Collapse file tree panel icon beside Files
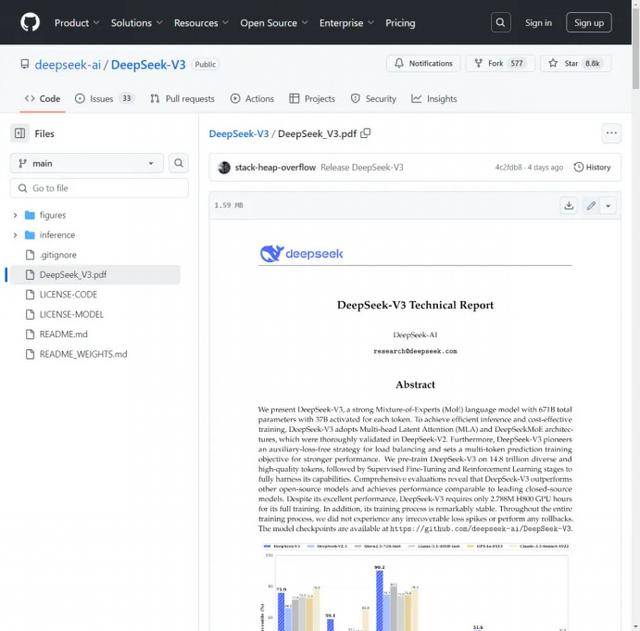The image size is (640, 631). click(x=20, y=133)
